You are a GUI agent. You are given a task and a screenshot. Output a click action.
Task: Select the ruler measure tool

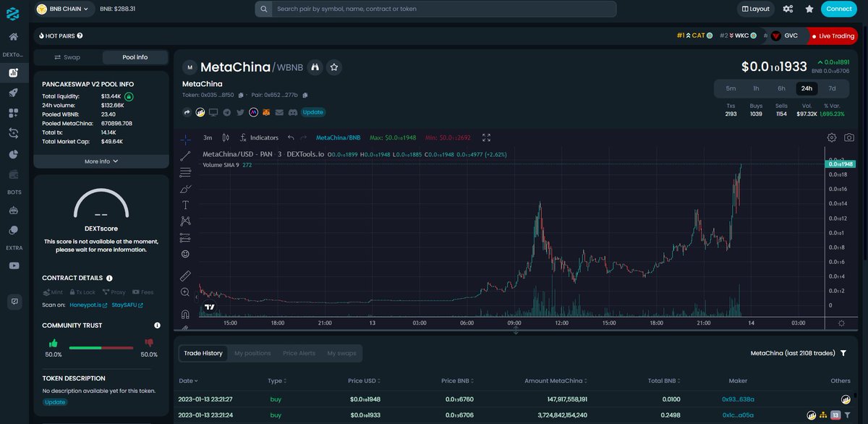point(185,276)
